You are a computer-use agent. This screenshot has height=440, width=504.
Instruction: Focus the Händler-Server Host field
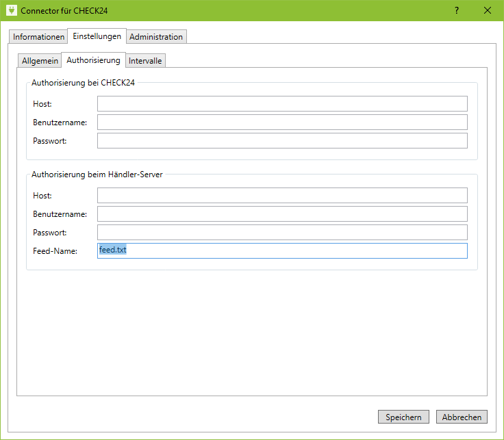[x=282, y=195]
